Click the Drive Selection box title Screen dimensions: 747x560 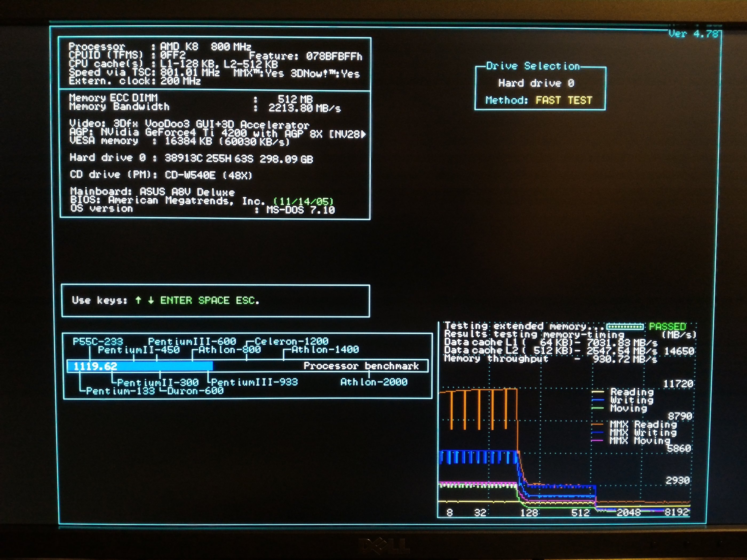533,66
